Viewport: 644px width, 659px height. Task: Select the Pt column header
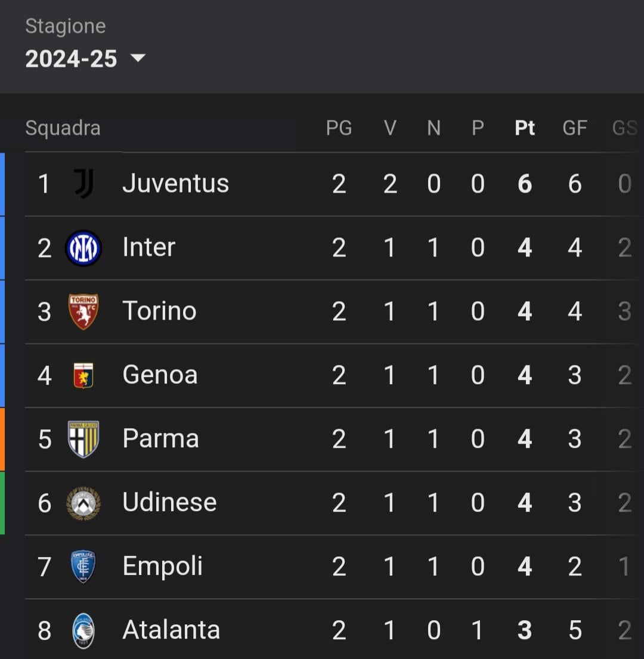[525, 128]
